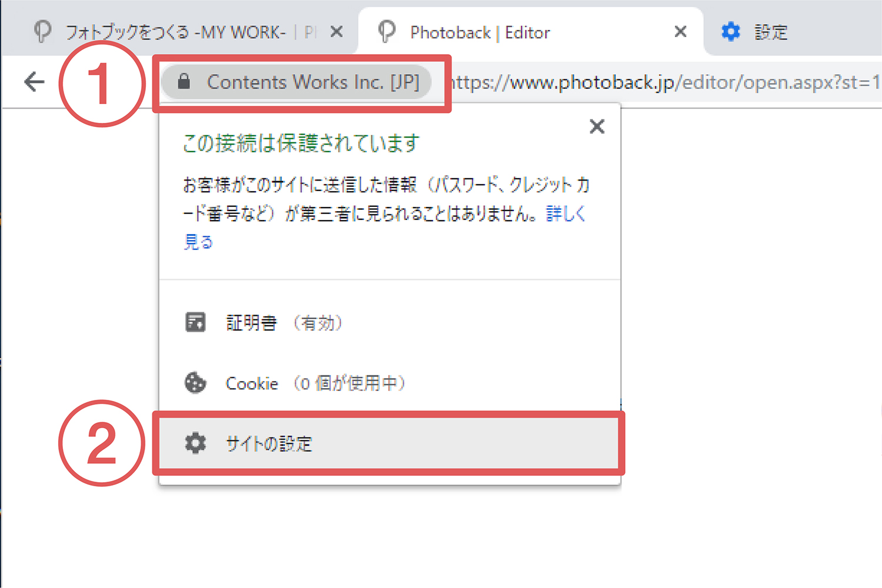Viewport: 882px width, 588px height.
Task: Click the photoback.jp URL in address bar
Action: (x=664, y=82)
